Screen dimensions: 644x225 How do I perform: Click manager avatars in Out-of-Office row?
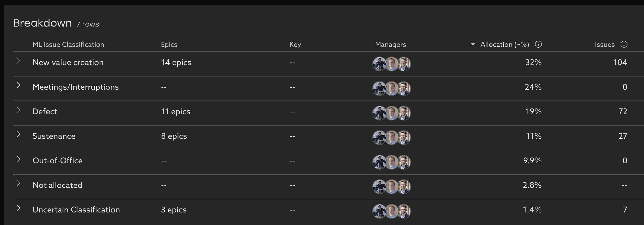[x=391, y=162]
